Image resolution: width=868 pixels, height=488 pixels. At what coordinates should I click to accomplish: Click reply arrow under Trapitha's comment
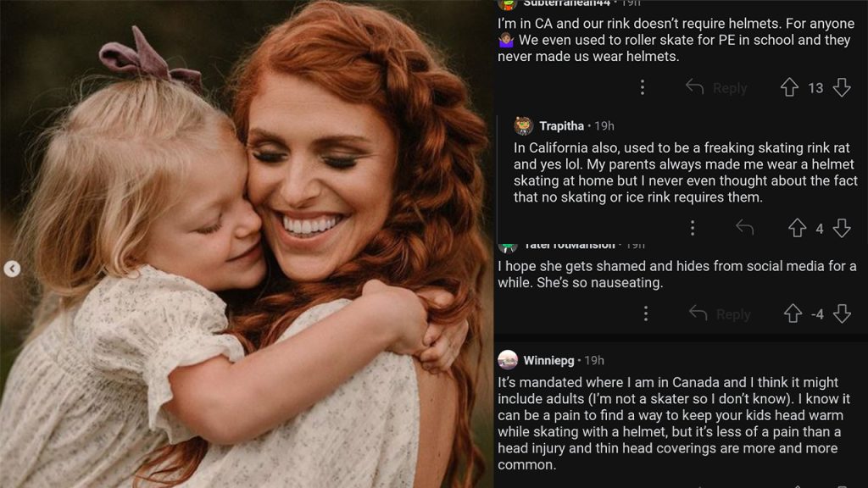pos(745,228)
